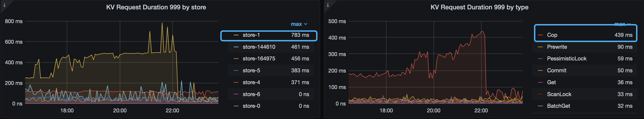
Task: Toggle the store-5 series in the legend
Action: (x=251, y=71)
